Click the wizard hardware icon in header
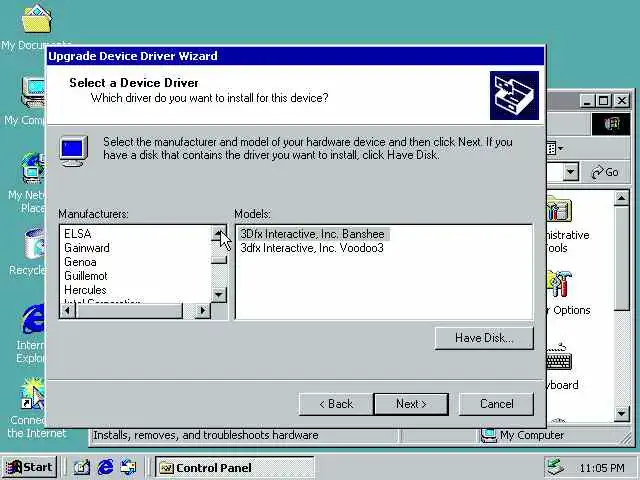Screen dimensions: 640x480 pos(514,96)
